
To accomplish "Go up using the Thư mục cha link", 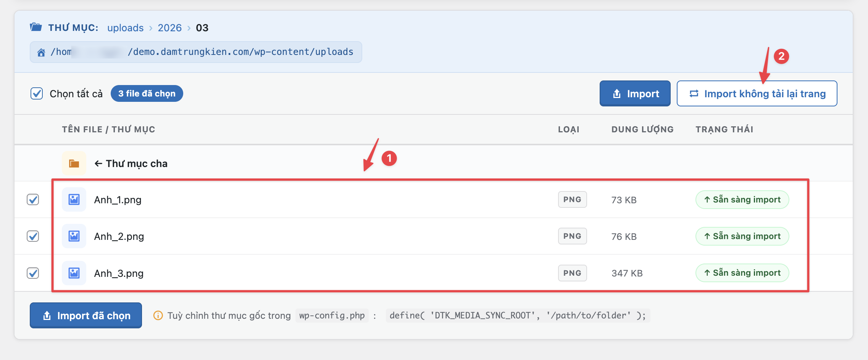I will [131, 163].
